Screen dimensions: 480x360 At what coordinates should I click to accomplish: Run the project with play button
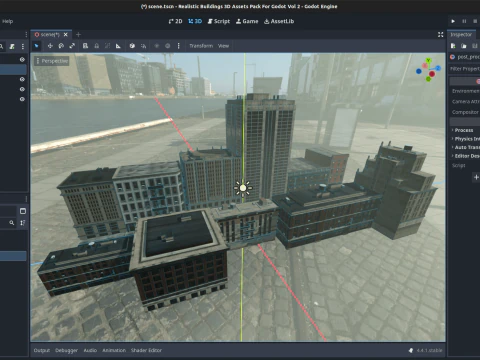pos(453,21)
